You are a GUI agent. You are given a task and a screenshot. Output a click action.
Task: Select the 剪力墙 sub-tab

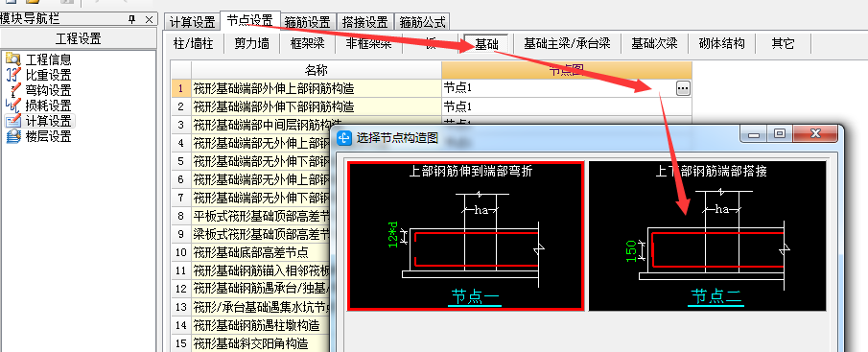pyautogui.click(x=252, y=44)
